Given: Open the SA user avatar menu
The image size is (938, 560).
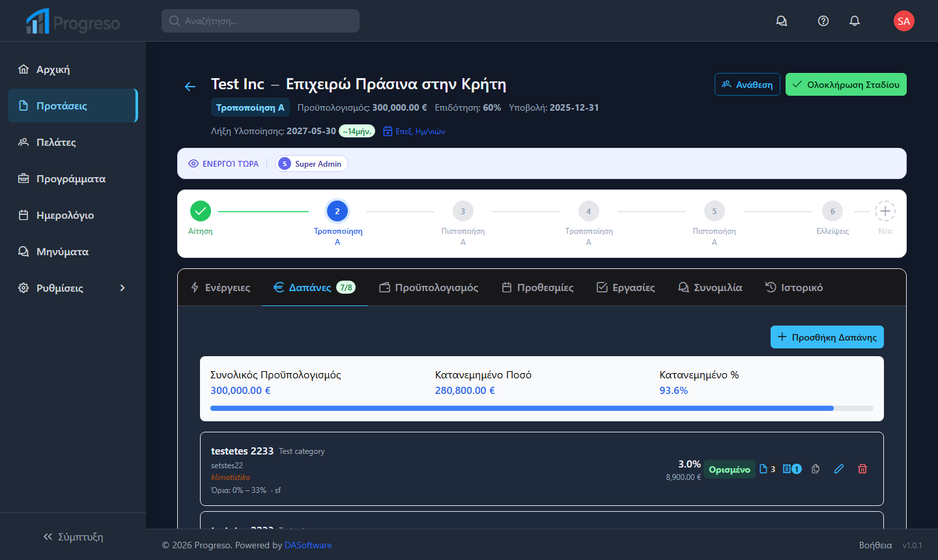Looking at the screenshot, I should (903, 21).
